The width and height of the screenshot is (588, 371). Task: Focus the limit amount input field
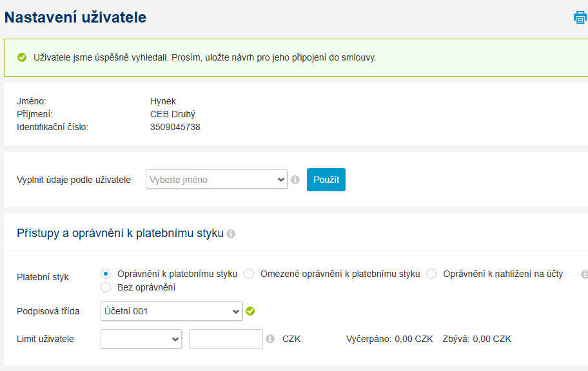[x=226, y=339]
